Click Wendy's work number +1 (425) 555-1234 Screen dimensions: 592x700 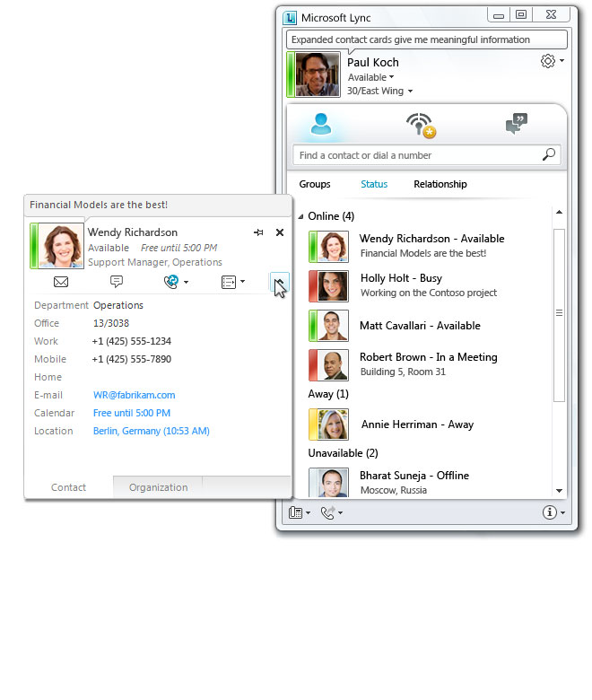click(x=132, y=341)
